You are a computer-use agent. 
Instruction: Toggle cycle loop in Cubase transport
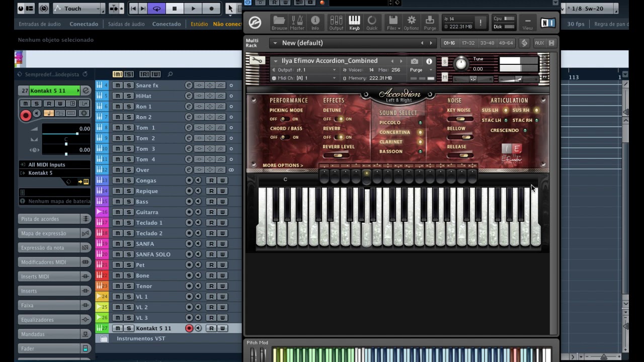(156, 8)
